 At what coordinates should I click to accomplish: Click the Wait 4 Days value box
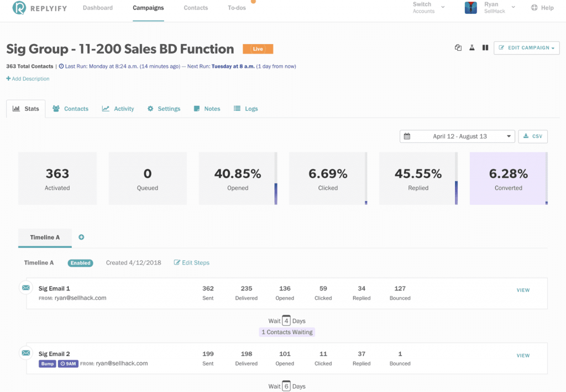286,320
